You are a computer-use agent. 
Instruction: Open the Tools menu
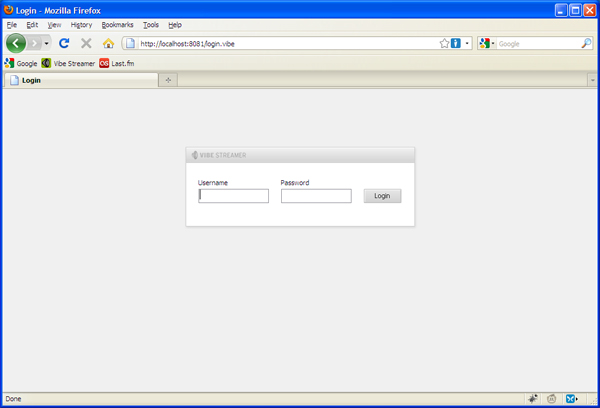151,25
